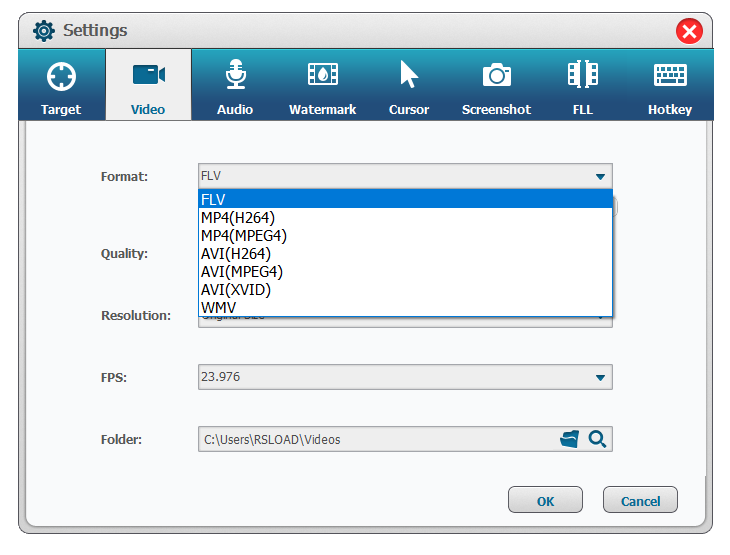Go to the Cursor settings tab
The width and height of the screenshot is (730, 555).
409,85
